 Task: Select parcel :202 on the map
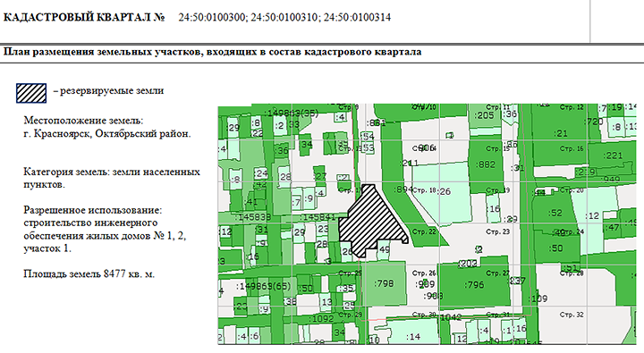coord(467,264)
